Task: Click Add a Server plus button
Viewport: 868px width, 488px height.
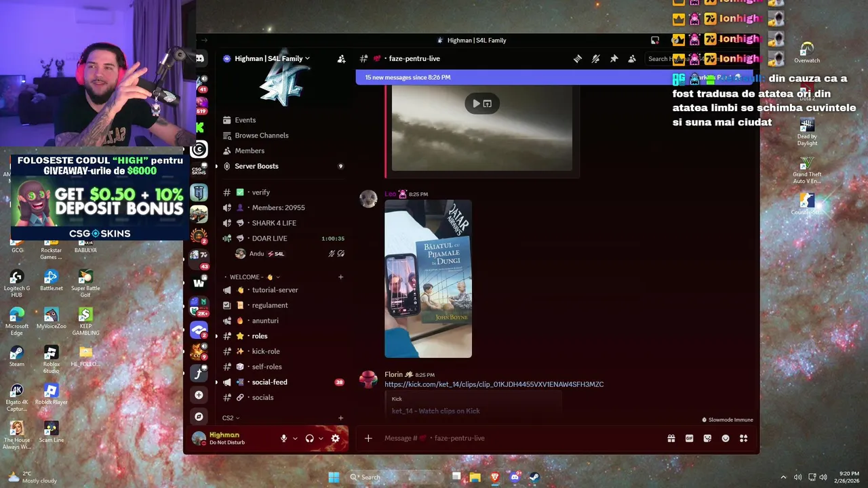Action: (x=199, y=394)
